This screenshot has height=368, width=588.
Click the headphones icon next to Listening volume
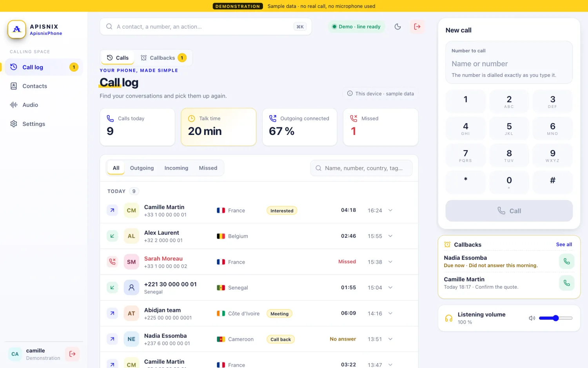449,318
